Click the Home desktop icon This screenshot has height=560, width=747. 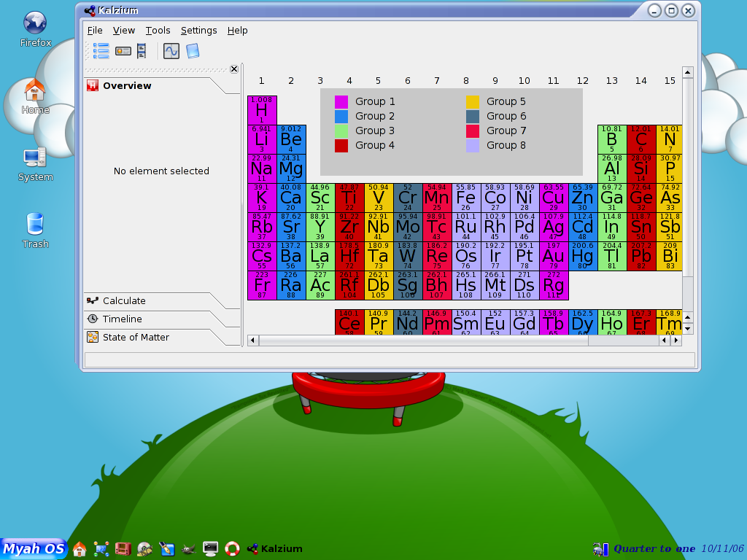coord(35,97)
